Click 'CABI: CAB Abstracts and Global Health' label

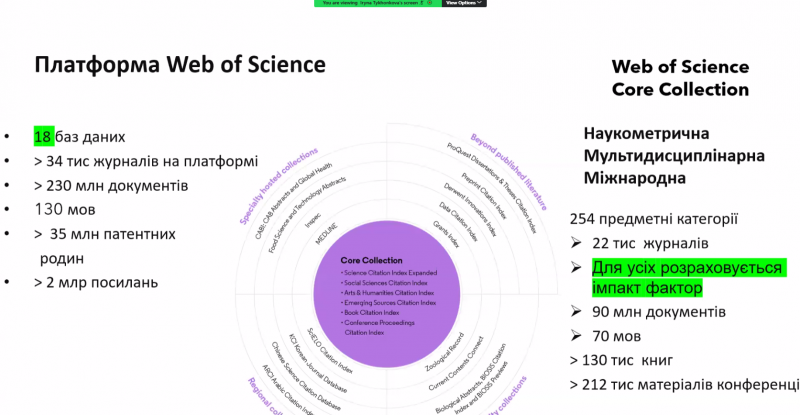(x=294, y=201)
